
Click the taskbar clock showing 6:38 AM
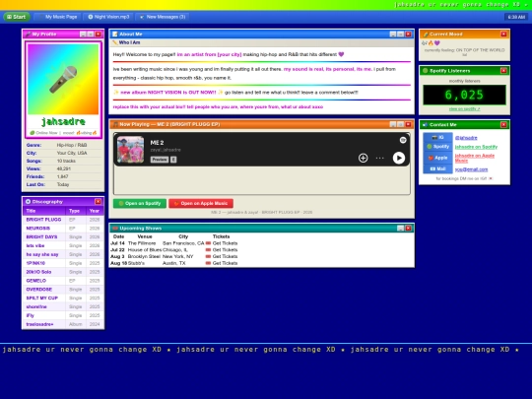pos(516,17)
